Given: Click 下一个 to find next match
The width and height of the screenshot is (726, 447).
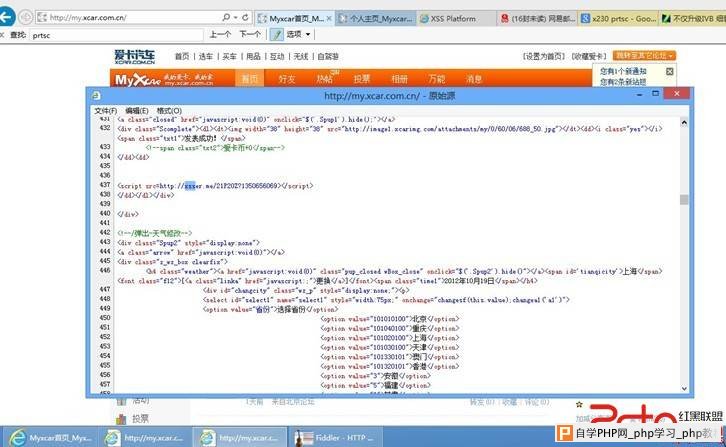Looking at the screenshot, I should click(x=250, y=34).
